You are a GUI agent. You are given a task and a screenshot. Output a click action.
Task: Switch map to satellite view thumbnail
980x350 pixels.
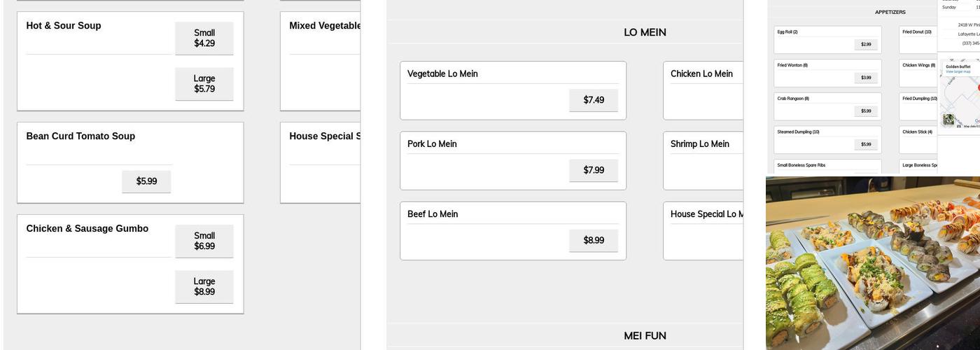(x=948, y=120)
